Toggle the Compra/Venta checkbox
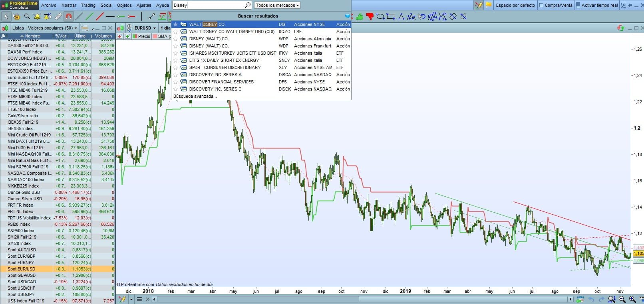644x304 pixels. click(541, 5)
